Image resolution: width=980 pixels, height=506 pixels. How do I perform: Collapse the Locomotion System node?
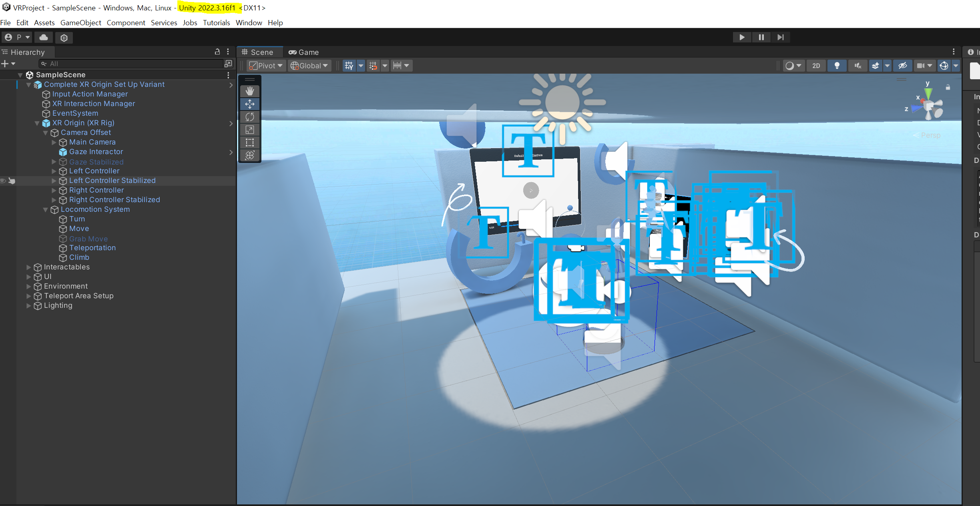pyautogui.click(x=45, y=210)
